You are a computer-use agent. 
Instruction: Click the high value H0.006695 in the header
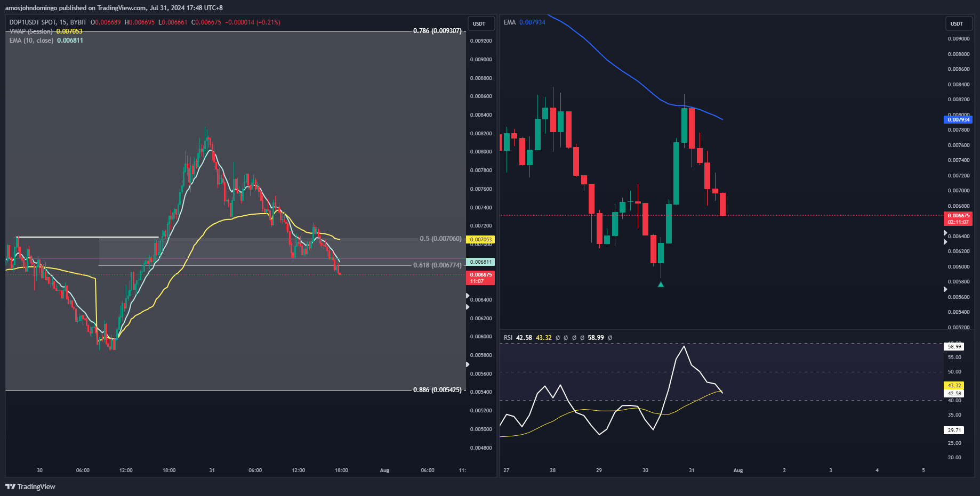click(140, 22)
